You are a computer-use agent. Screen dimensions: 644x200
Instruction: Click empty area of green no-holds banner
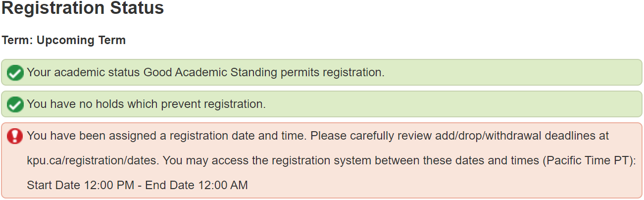(x=446, y=104)
